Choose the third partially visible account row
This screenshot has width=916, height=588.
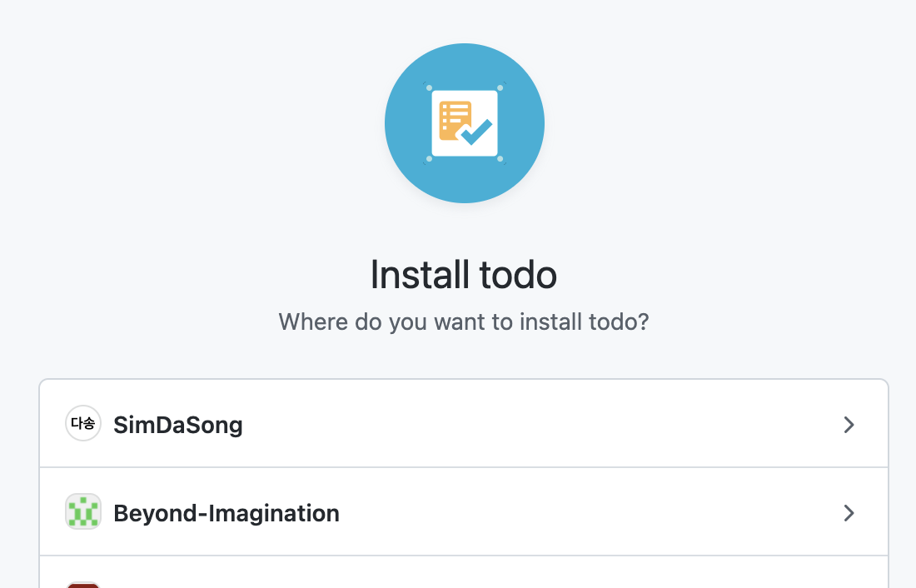[x=464, y=572]
